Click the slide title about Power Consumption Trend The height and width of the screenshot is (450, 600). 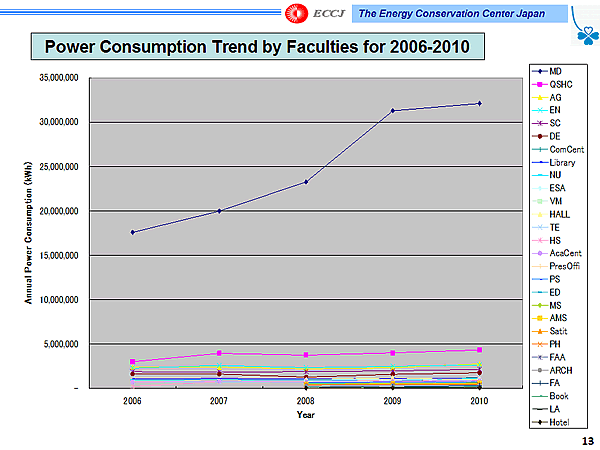pos(250,47)
